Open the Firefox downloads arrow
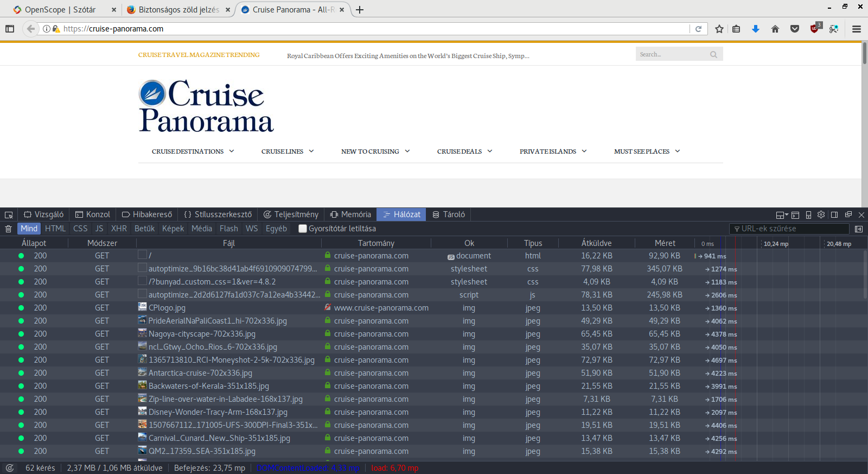Image resolution: width=868 pixels, height=474 pixels. pos(755,29)
